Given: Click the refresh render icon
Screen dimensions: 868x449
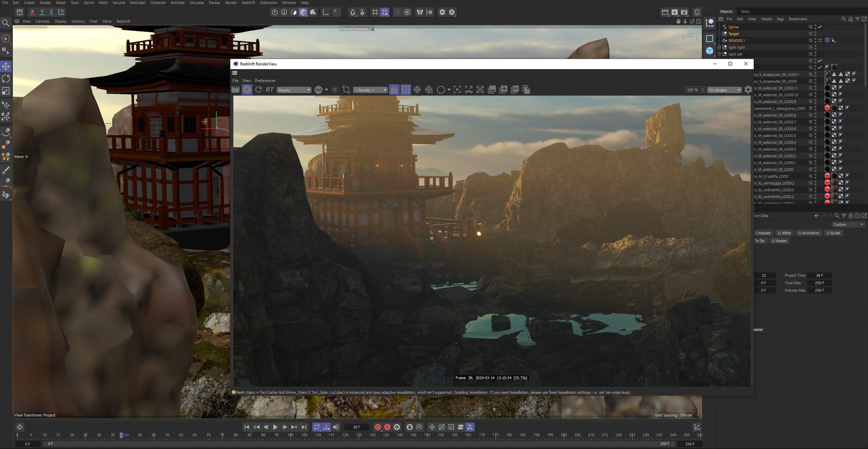Looking at the screenshot, I should (258, 90).
